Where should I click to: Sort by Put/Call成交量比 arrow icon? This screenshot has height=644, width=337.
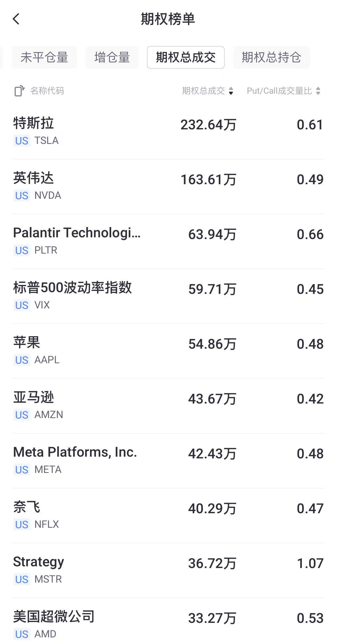click(318, 91)
